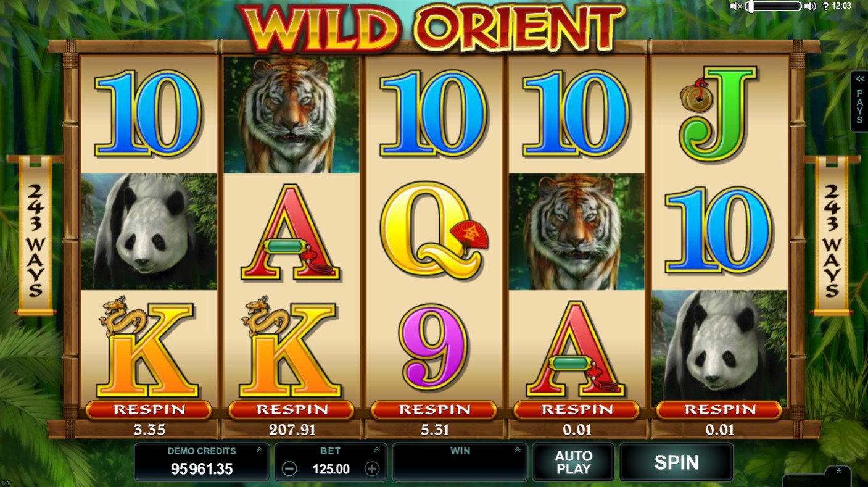868x487 pixels.
Task: Open the help question mark
Action: (825, 6)
